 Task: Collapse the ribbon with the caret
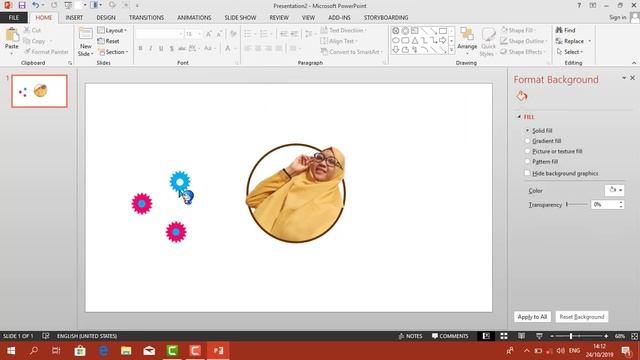click(633, 63)
